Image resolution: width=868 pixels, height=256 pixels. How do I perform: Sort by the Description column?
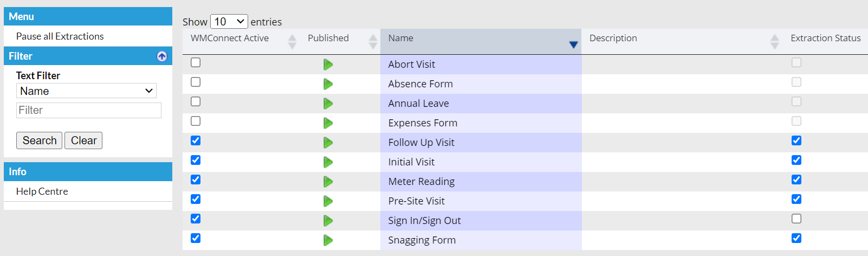click(x=774, y=41)
